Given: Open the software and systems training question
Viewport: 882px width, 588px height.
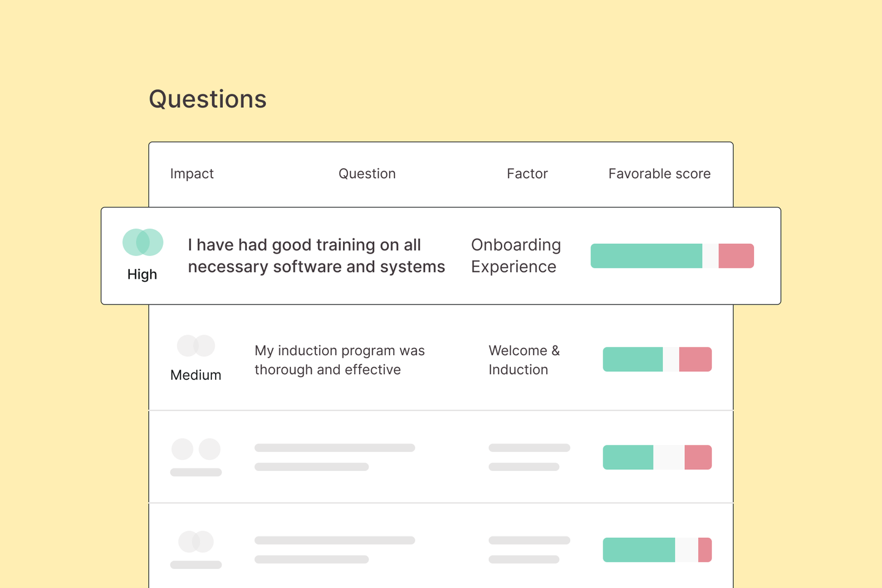Looking at the screenshot, I should click(316, 256).
